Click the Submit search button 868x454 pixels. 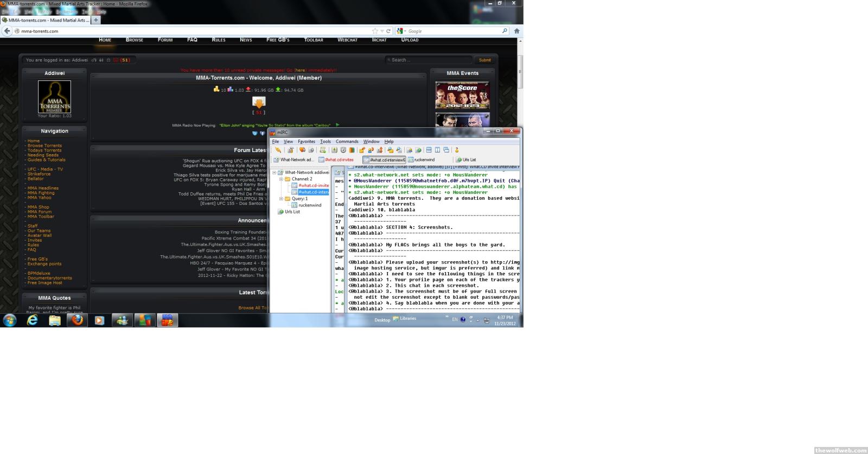tap(484, 60)
